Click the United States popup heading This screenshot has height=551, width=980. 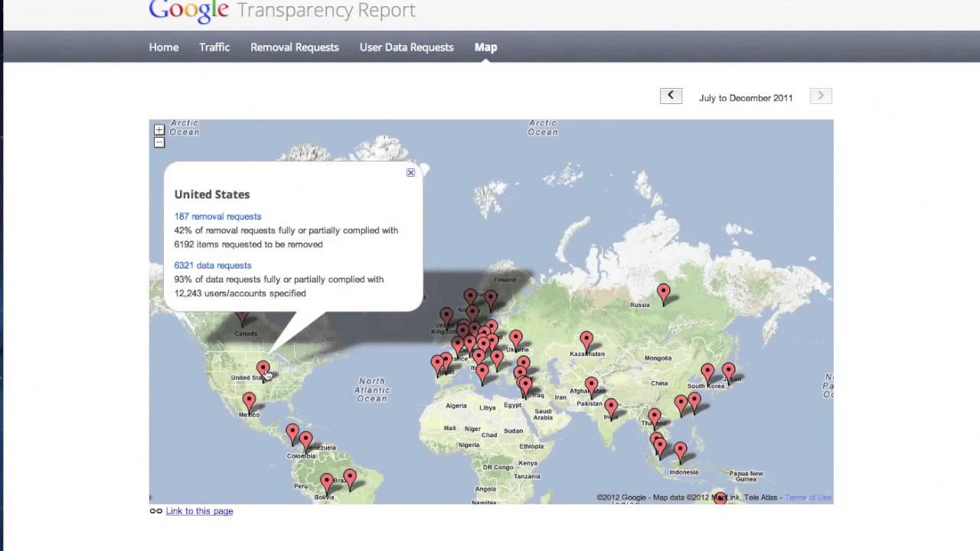click(x=212, y=194)
